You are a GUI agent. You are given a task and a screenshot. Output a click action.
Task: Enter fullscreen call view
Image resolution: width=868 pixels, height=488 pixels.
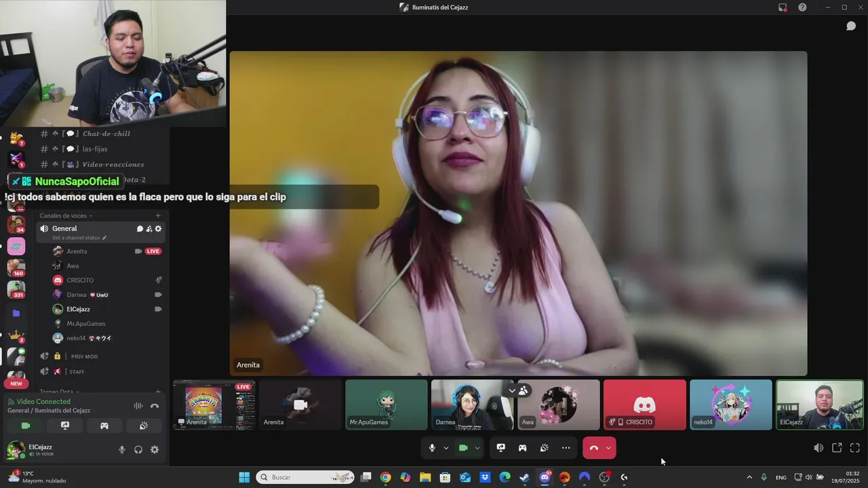pos(855,448)
